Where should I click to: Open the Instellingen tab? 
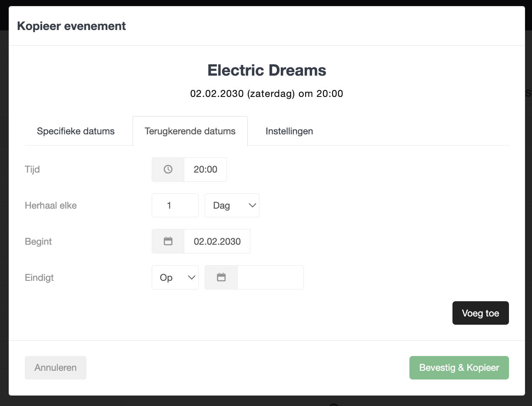coord(289,131)
